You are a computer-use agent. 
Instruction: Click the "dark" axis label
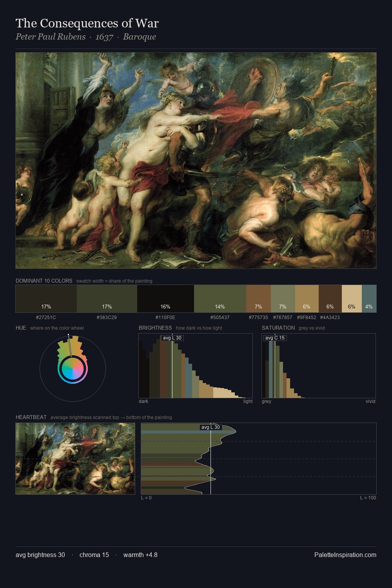(143, 401)
